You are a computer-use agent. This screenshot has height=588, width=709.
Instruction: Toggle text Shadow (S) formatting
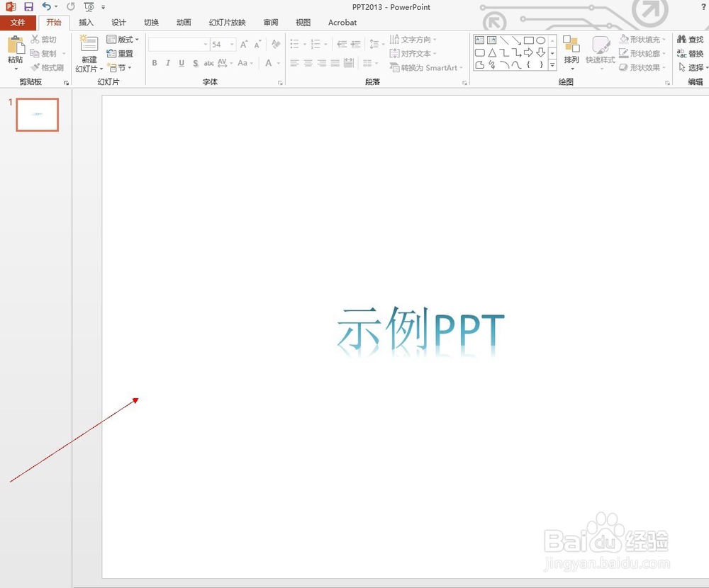[x=196, y=63]
